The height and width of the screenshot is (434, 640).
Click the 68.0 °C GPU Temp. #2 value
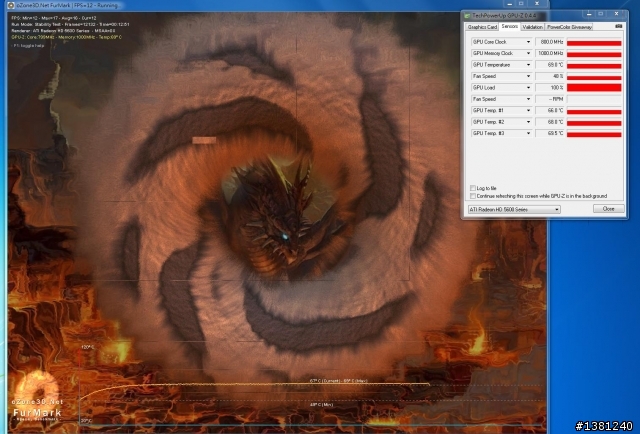pos(550,122)
